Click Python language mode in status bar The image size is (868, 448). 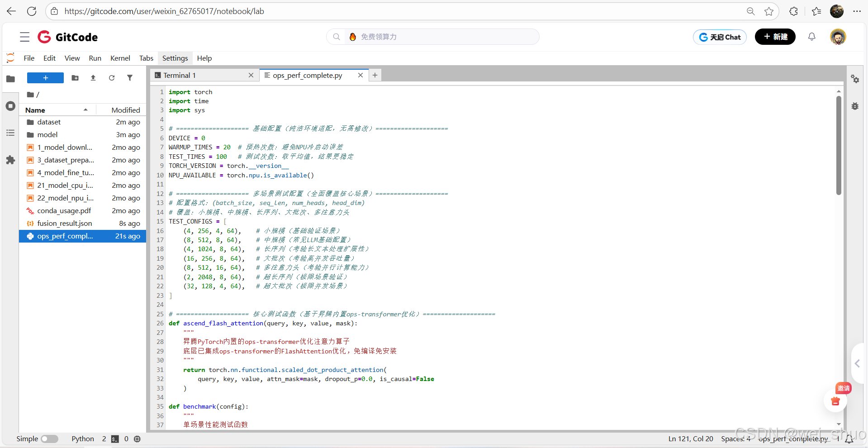[x=83, y=438]
